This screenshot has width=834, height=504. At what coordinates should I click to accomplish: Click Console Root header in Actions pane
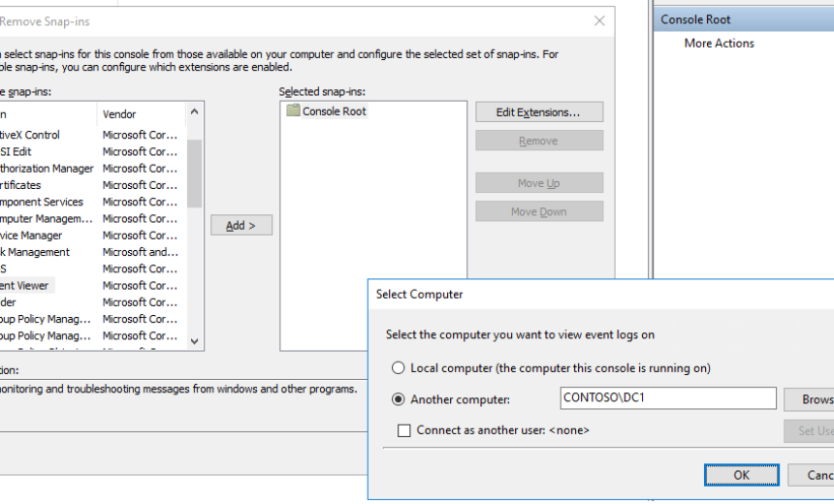(x=744, y=19)
